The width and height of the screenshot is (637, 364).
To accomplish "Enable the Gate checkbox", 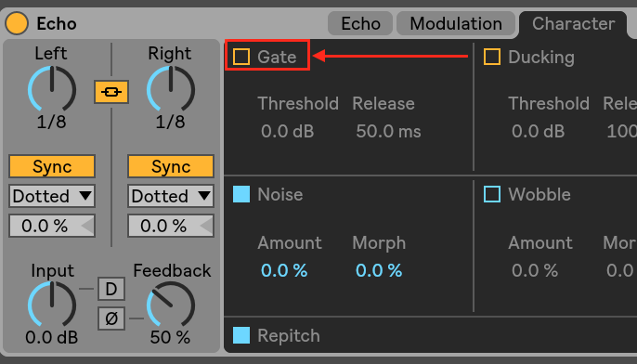I will click(241, 57).
